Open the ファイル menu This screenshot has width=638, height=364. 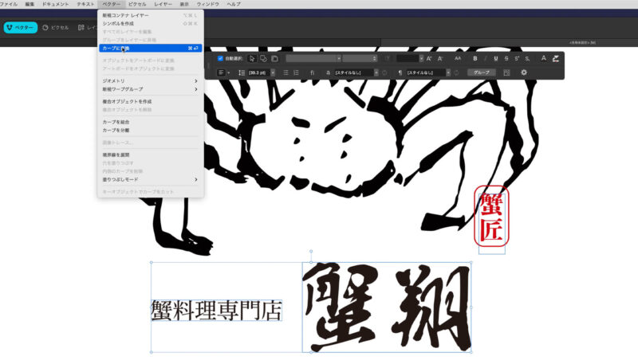point(9,4)
